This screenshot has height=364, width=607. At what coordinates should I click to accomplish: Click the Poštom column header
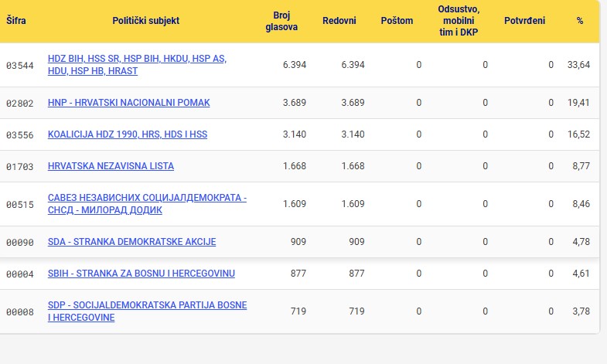pos(397,21)
